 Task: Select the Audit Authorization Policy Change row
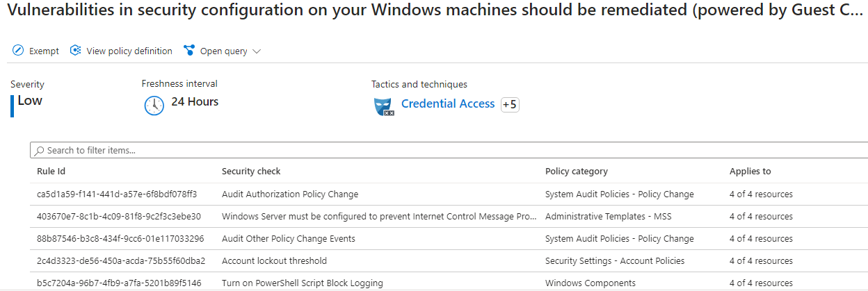tap(449, 194)
